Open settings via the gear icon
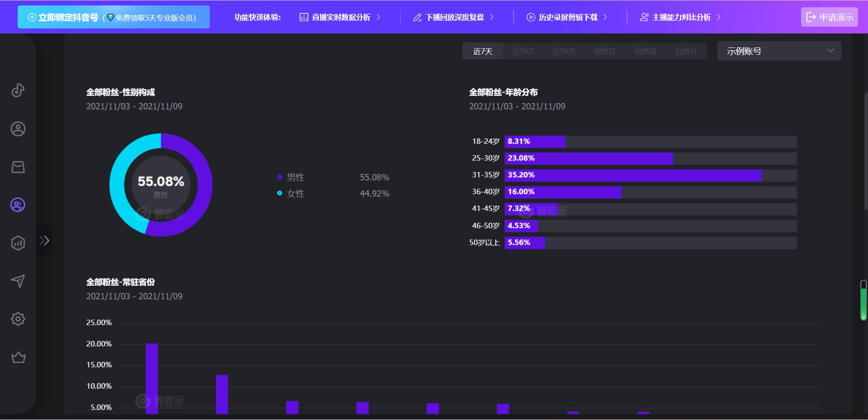The width and height of the screenshot is (868, 420). 18,319
